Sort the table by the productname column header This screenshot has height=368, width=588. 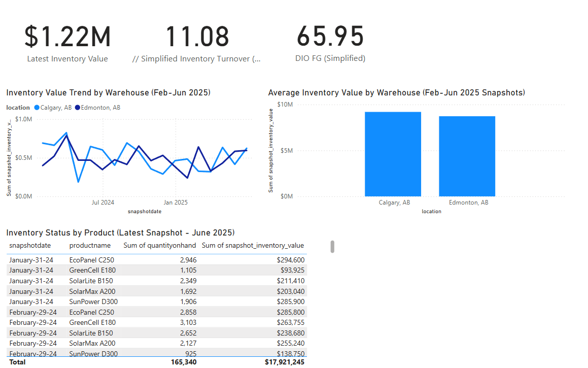coord(90,245)
